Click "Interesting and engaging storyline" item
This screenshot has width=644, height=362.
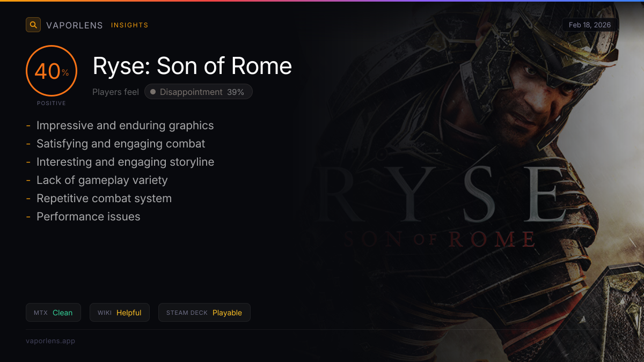pos(125,162)
